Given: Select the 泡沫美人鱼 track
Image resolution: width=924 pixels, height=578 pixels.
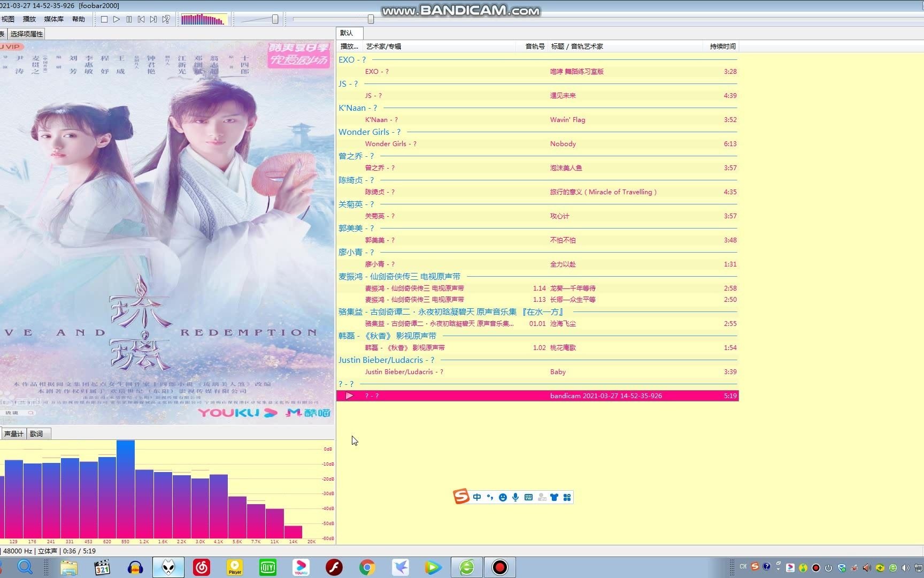Looking at the screenshot, I should (537, 168).
